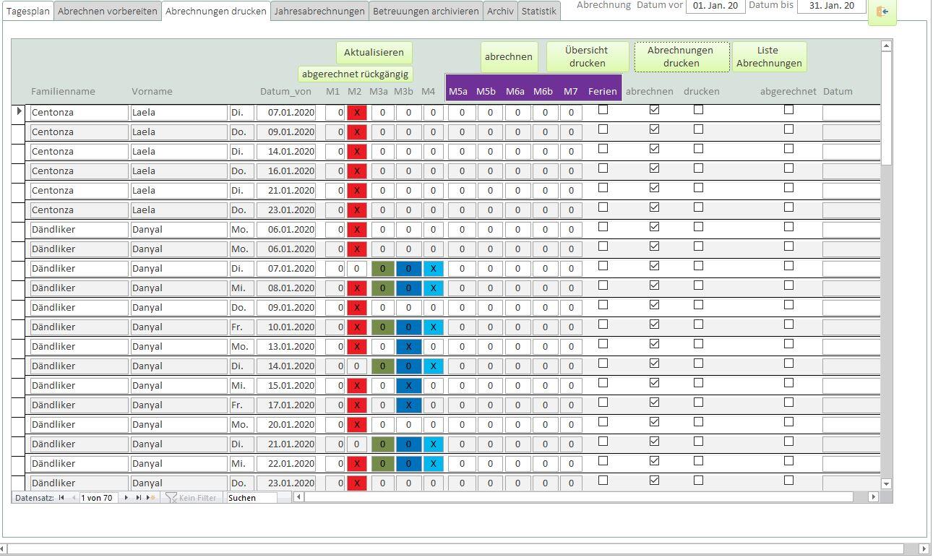The width and height of the screenshot is (933, 560).
Task: Click the Suchen search field
Action: click(251, 498)
